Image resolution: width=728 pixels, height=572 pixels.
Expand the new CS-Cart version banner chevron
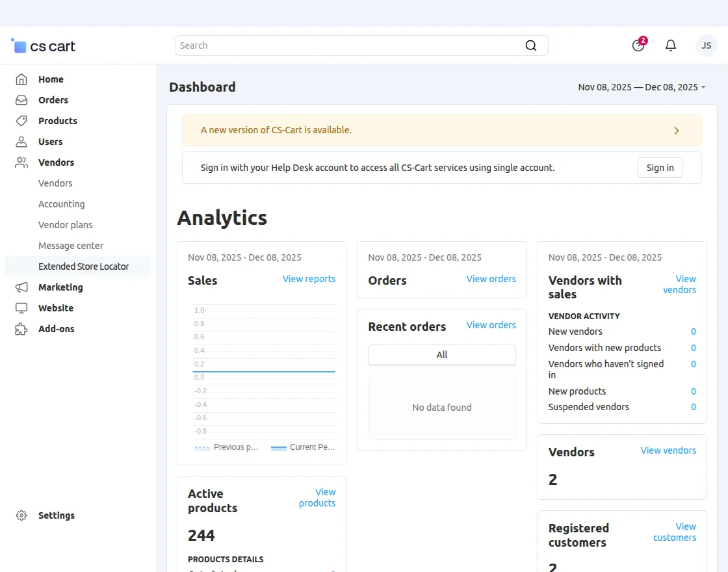coord(676,130)
